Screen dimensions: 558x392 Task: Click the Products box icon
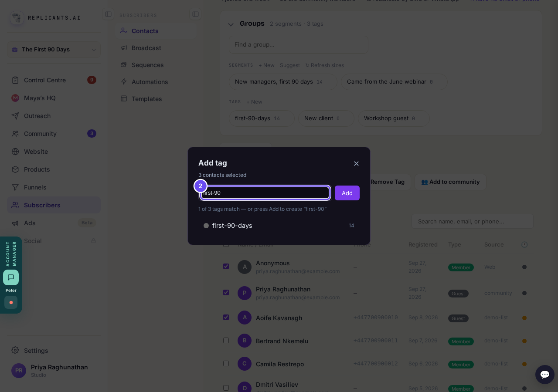pos(15,169)
